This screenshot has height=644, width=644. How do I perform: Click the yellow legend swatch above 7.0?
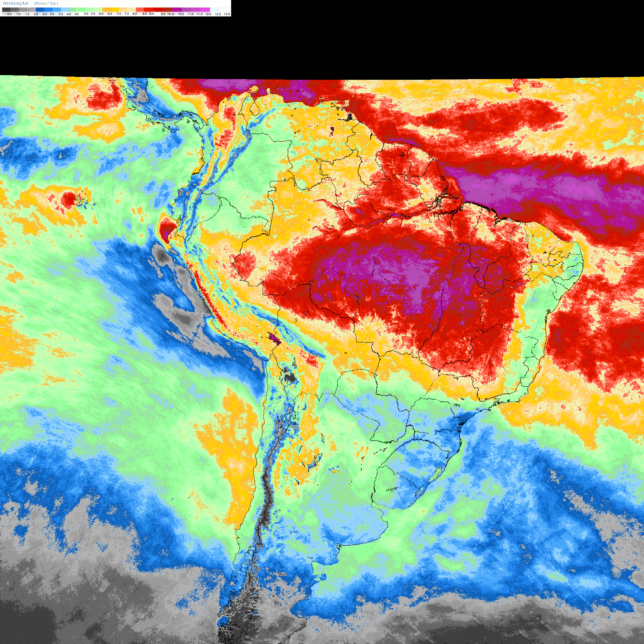(x=115, y=10)
